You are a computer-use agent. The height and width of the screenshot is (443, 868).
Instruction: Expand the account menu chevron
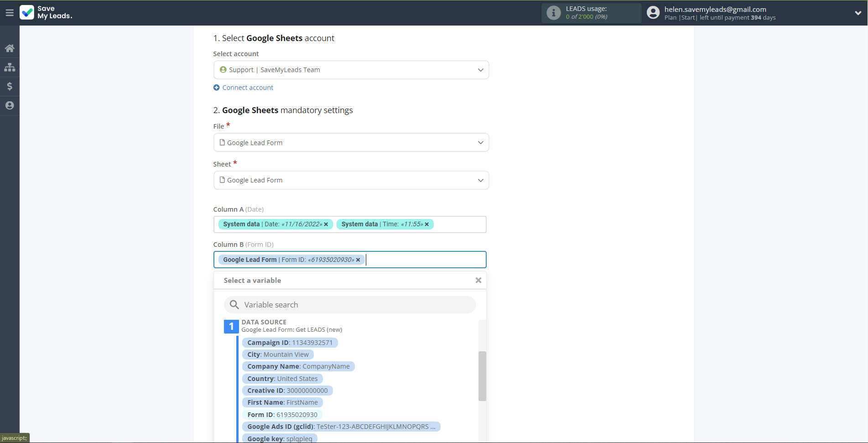pos(858,13)
